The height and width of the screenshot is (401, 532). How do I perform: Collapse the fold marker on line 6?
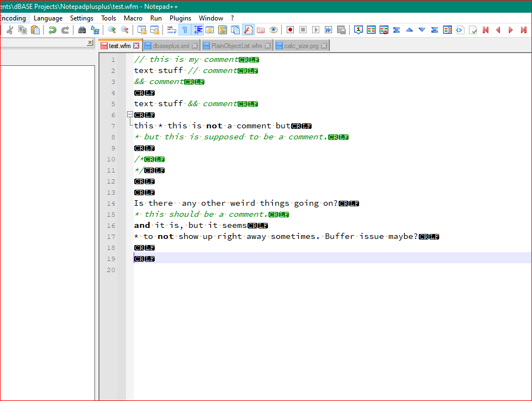[130, 115]
